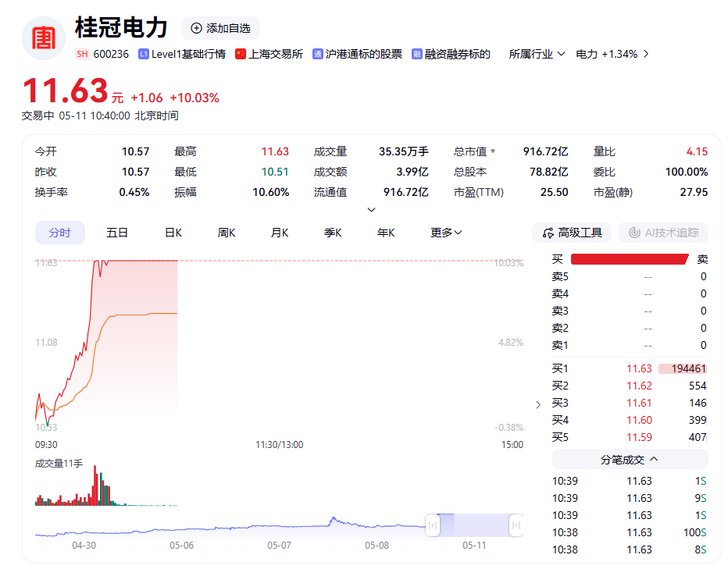Open the 更多 chart period dropdown
Screen dimensions: 728x569
tap(446, 233)
